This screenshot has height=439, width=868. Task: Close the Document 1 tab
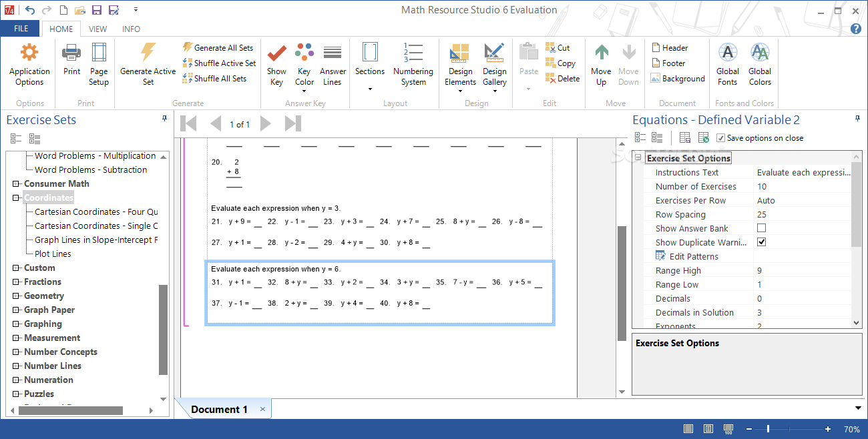pyautogui.click(x=262, y=409)
